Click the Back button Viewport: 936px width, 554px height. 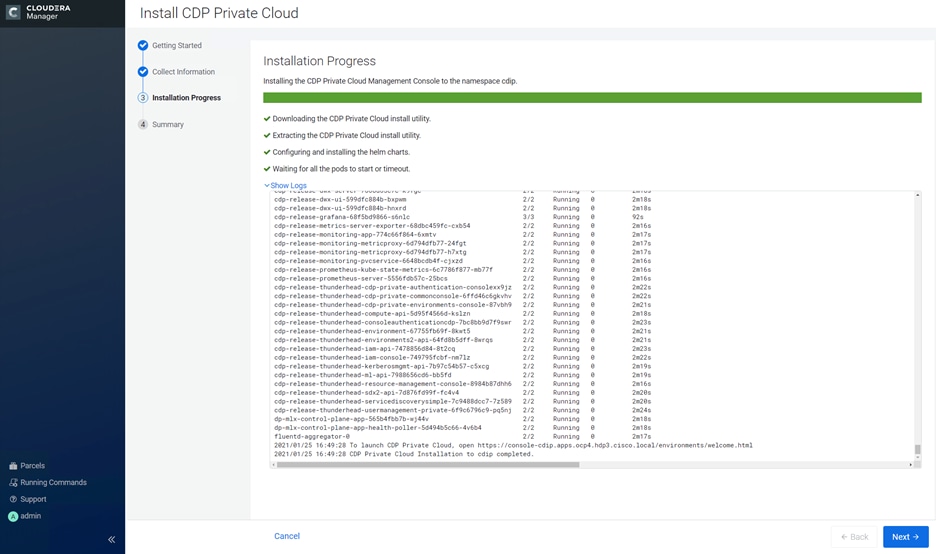click(854, 537)
